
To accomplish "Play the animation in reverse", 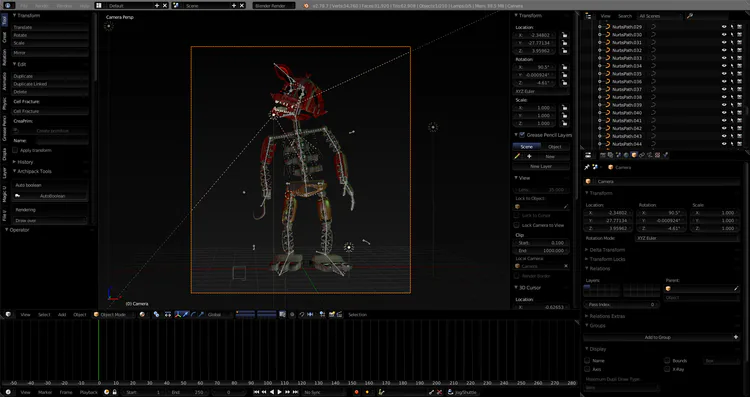I will [272, 392].
